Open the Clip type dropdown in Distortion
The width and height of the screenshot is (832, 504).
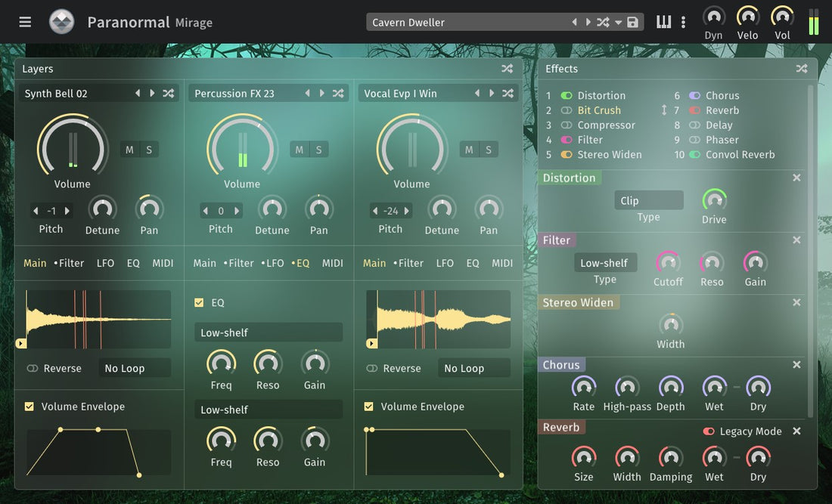pos(648,199)
